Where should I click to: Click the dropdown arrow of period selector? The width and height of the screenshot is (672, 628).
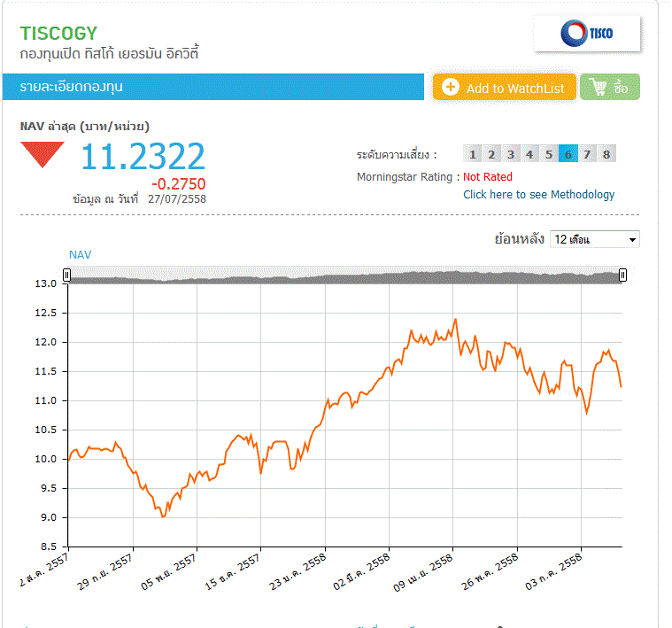[632, 240]
